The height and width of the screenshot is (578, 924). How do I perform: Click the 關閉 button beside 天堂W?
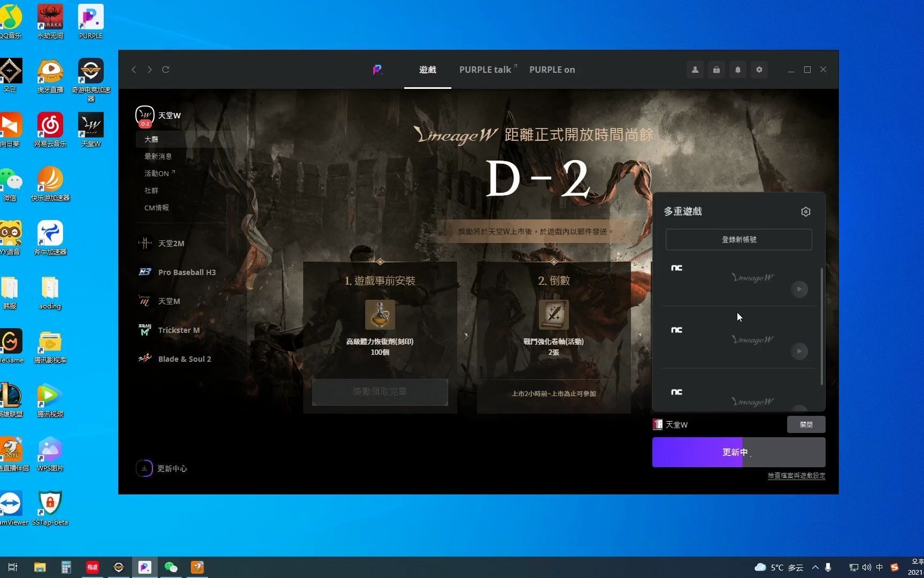pos(806,424)
